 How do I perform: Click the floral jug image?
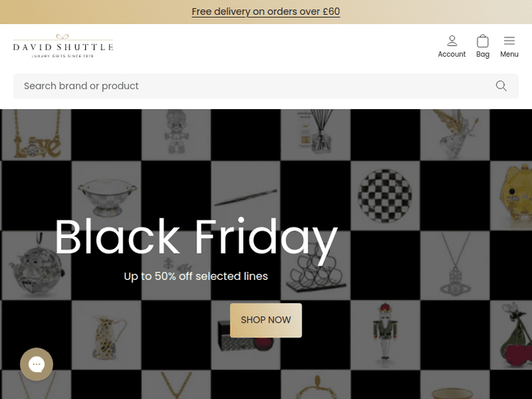click(x=105, y=334)
